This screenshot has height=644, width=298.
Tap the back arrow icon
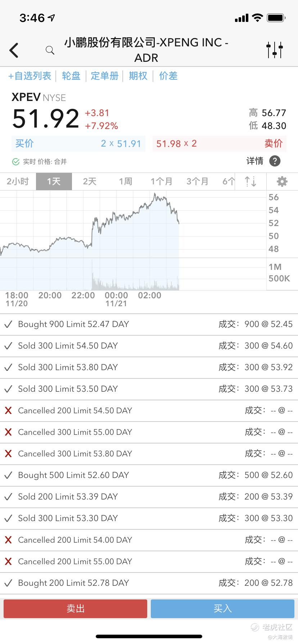[x=14, y=50]
